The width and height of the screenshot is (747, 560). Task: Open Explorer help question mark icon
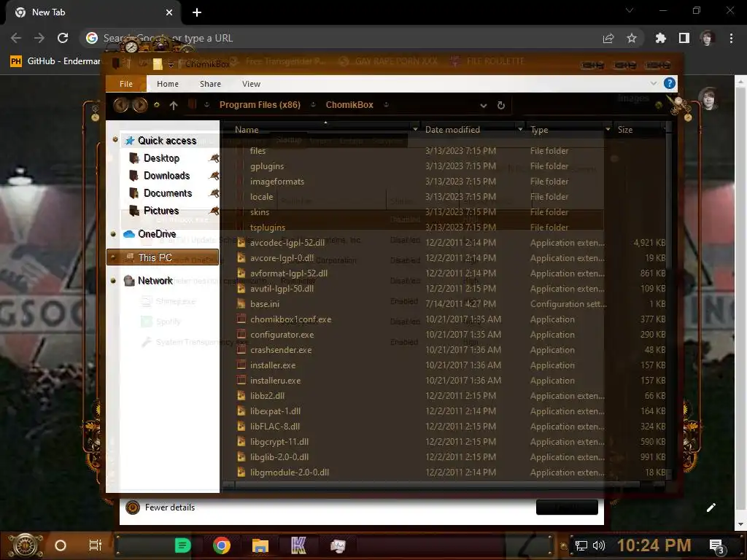[670, 83]
